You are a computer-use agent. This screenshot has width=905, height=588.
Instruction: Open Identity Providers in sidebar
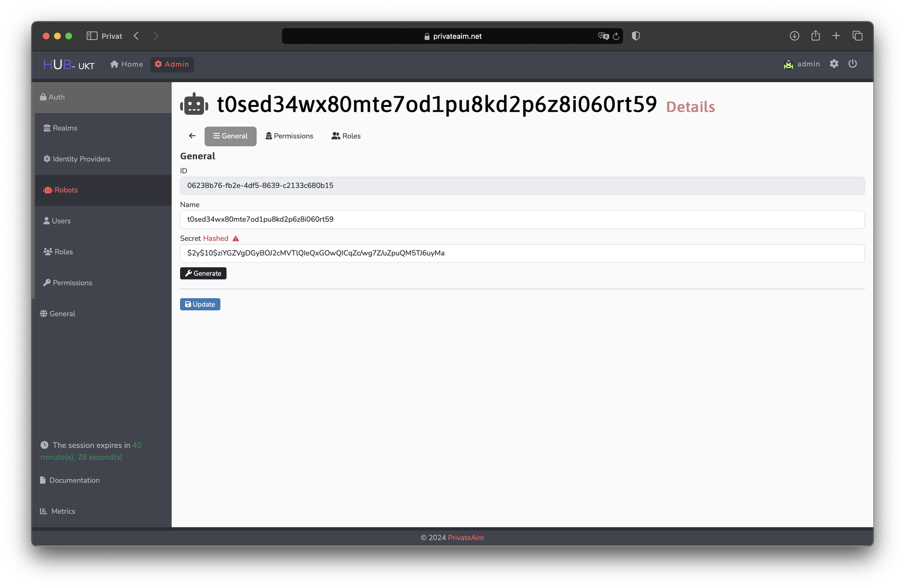82,159
